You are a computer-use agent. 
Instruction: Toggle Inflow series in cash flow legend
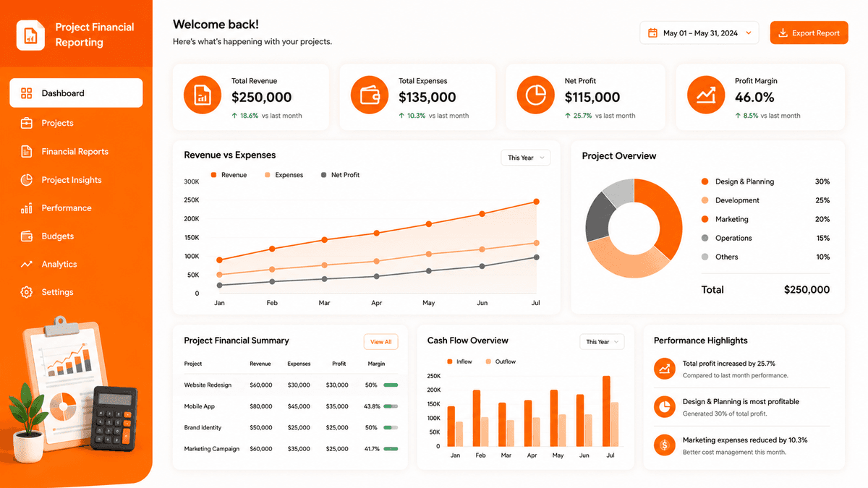[459, 361]
